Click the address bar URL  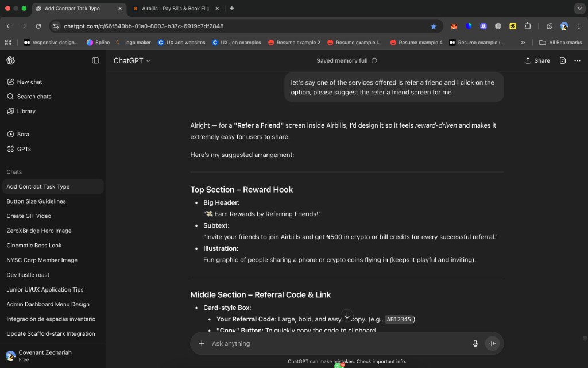click(144, 26)
